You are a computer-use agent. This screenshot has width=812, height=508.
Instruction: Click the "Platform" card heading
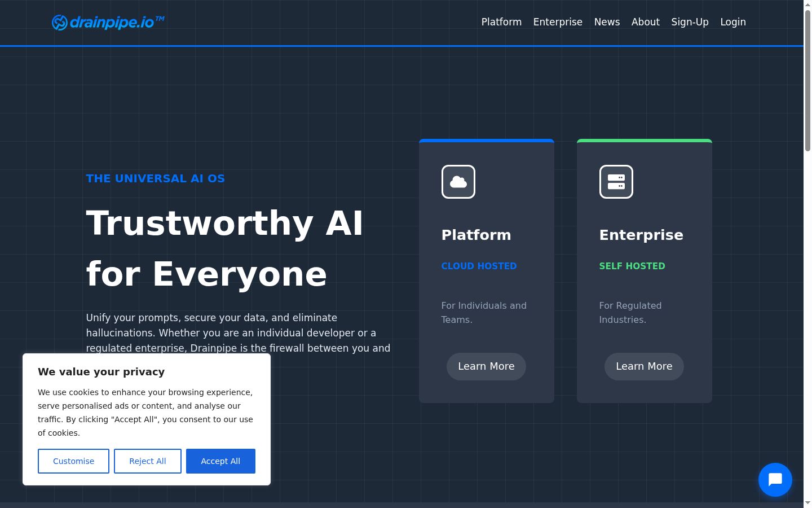pos(476,235)
